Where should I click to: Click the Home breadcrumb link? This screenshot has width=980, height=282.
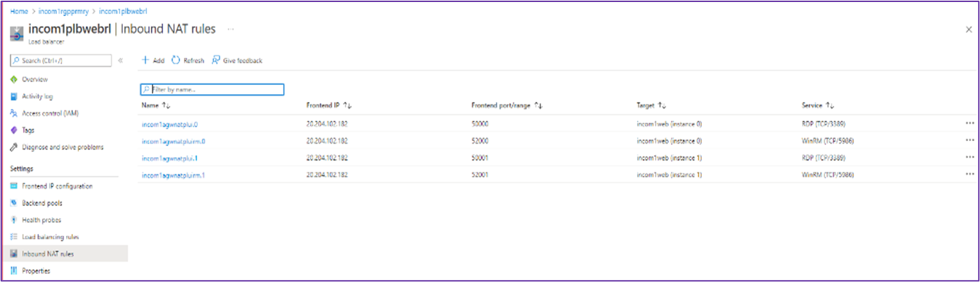[x=19, y=11]
